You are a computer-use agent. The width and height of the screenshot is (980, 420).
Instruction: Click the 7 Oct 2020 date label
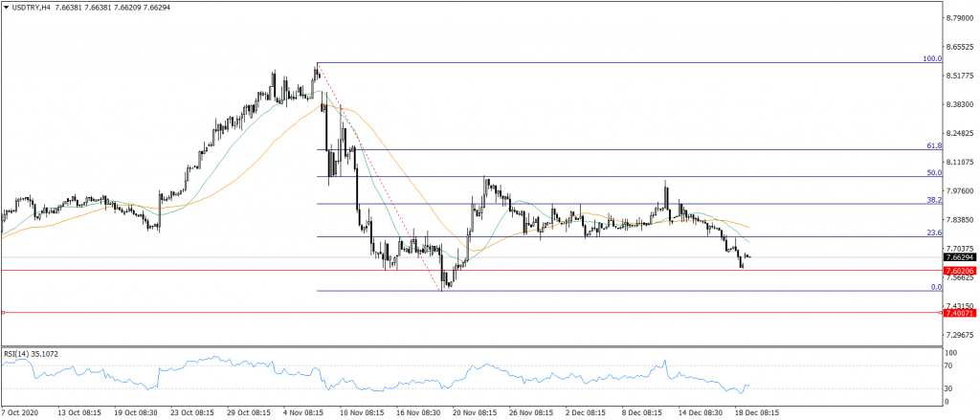coord(22,413)
